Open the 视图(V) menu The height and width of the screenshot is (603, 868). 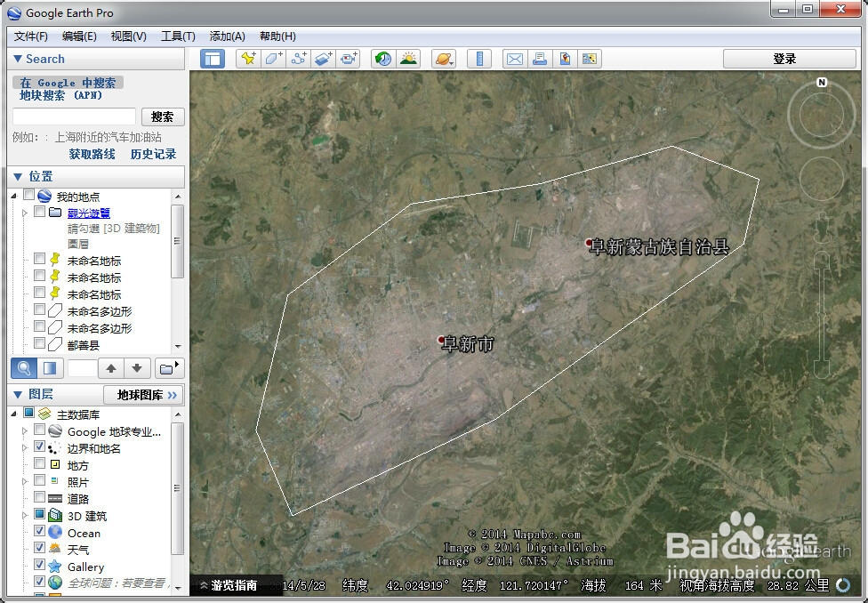click(128, 36)
